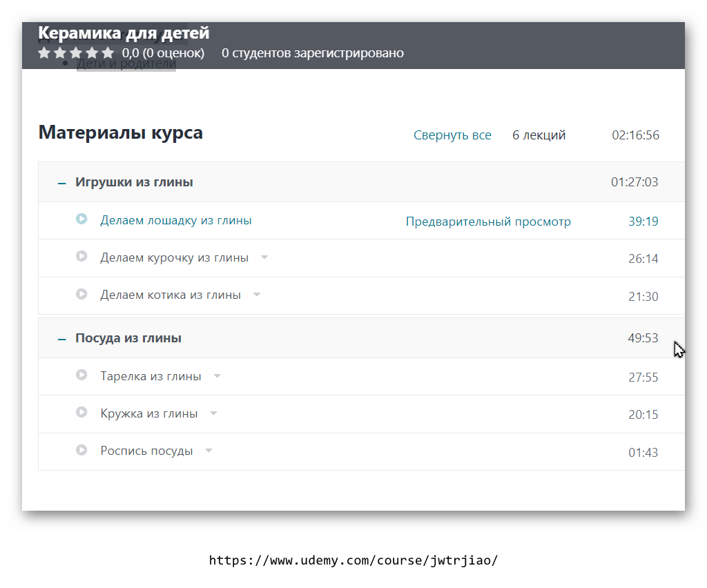Screen dimensions: 707x588
Task: Collapse the 'Игрушки из глины' section
Action: tap(61, 182)
